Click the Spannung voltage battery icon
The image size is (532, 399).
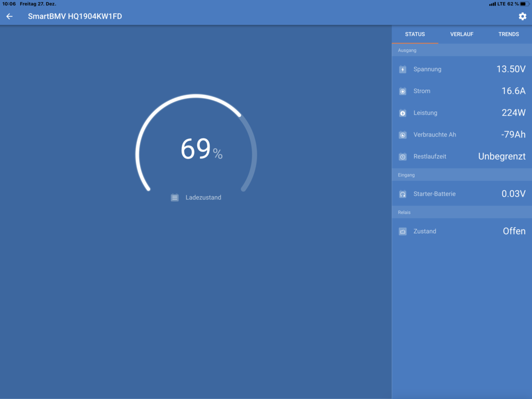tap(403, 69)
